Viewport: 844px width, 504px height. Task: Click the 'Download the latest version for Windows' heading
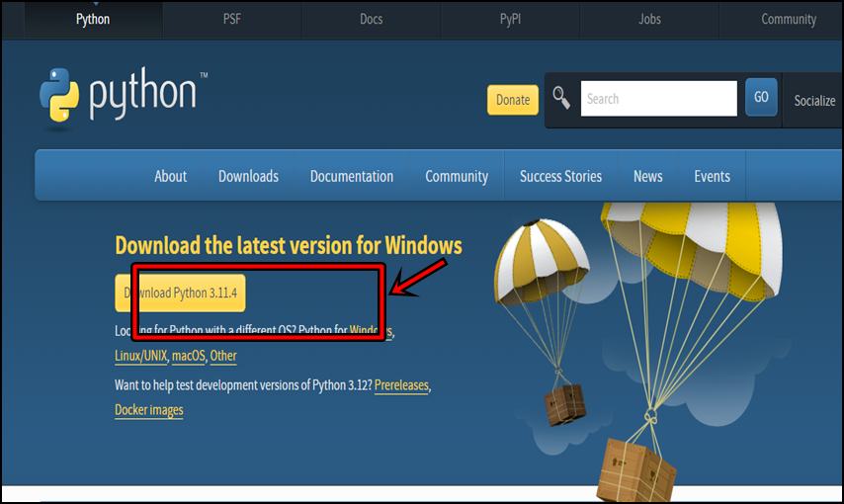click(x=289, y=245)
